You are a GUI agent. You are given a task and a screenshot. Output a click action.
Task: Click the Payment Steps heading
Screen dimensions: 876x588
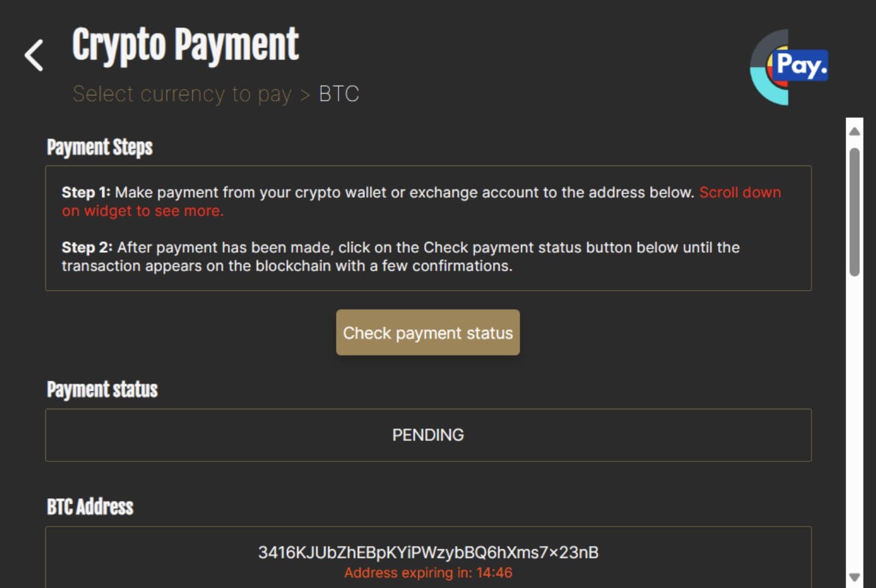coord(100,148)
